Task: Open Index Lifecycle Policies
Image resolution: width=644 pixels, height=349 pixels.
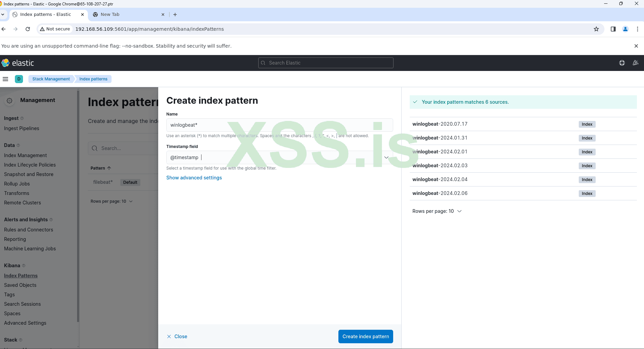Action: click(x=30, y=165)
